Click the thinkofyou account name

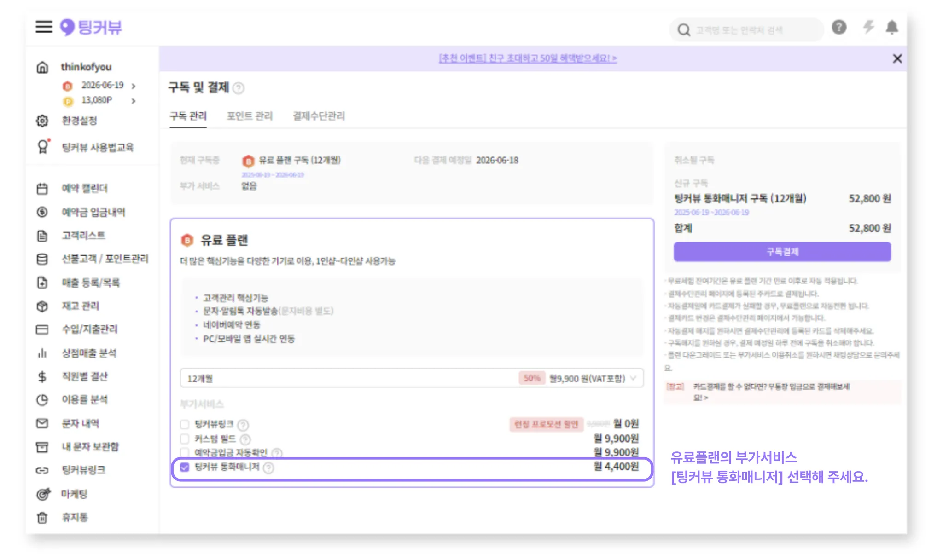(x=86, y=67)
